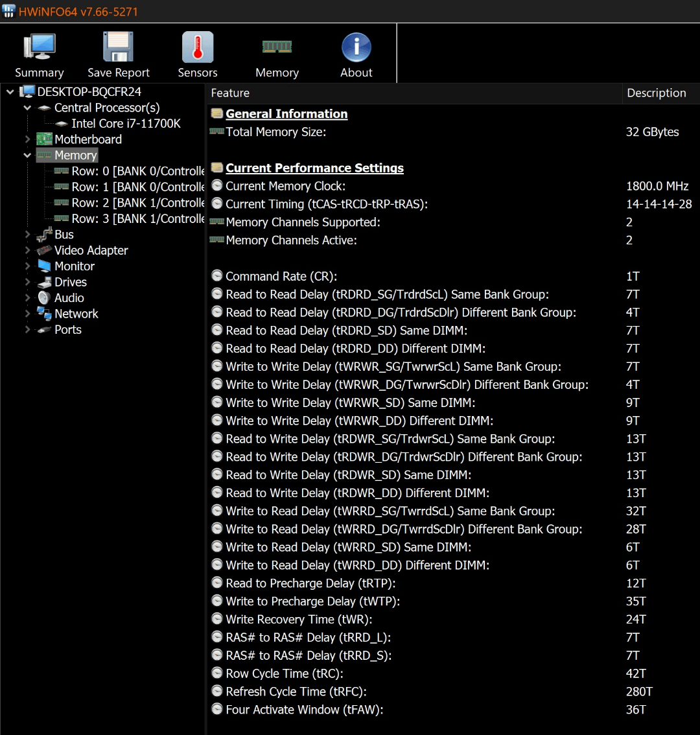700x735 pixels.
Task: Select Row: 2 [BANK 1/Controller memory entry
Action: tap(138, 203)
